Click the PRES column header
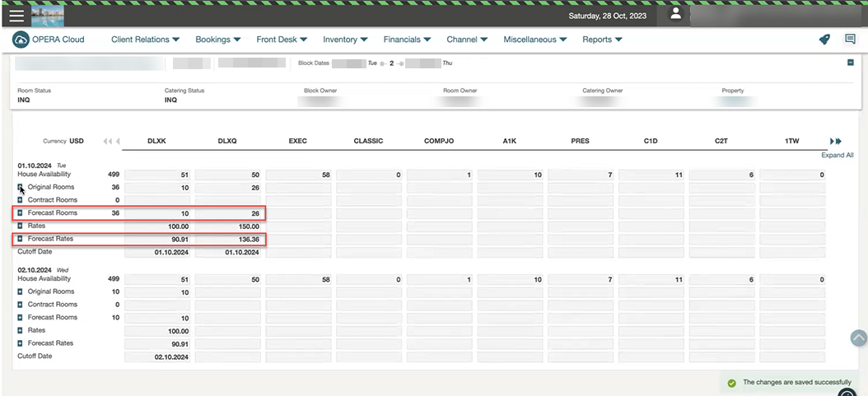868x396 pixels. pos(580,141)
